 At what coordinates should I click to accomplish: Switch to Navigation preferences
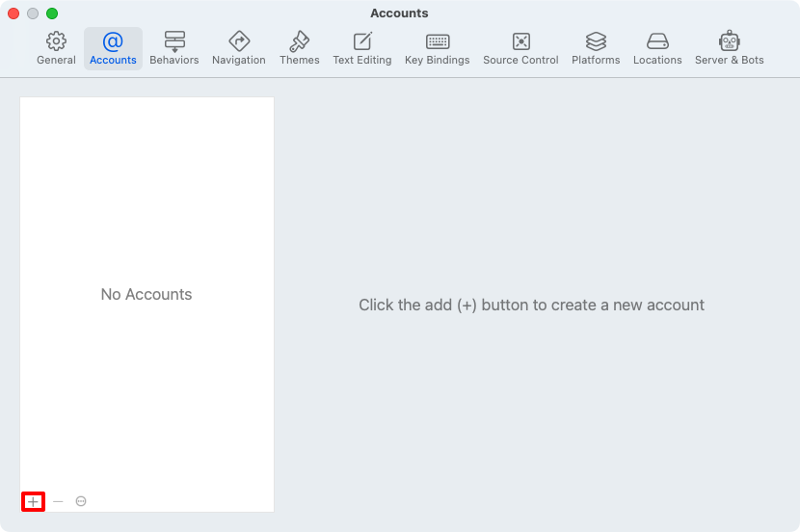coord(239,48)
